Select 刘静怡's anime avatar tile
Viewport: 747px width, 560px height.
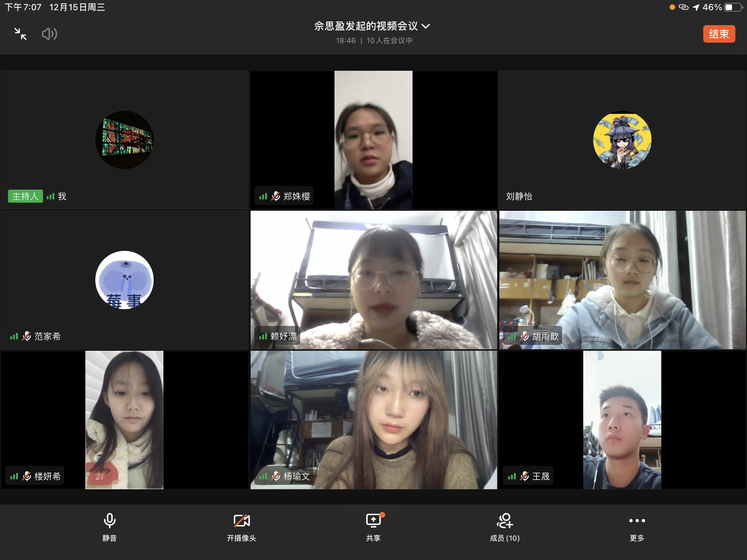(x=622, y=140)
